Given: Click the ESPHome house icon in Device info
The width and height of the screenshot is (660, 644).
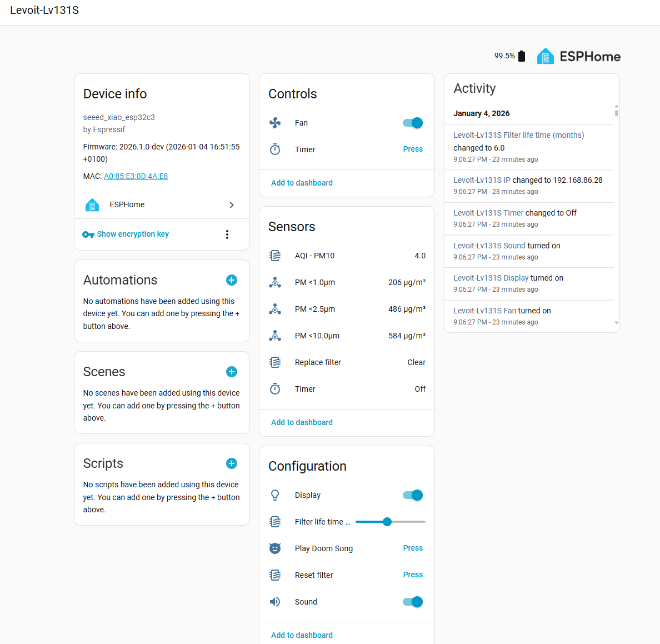Looking at the screenshot, I should [92, 205].
